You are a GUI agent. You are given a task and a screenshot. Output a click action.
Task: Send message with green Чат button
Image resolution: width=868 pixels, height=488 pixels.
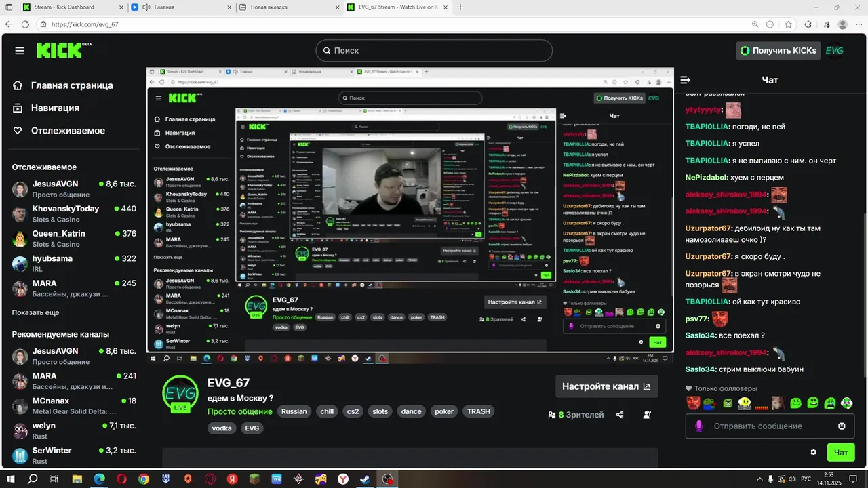[841, 452]
